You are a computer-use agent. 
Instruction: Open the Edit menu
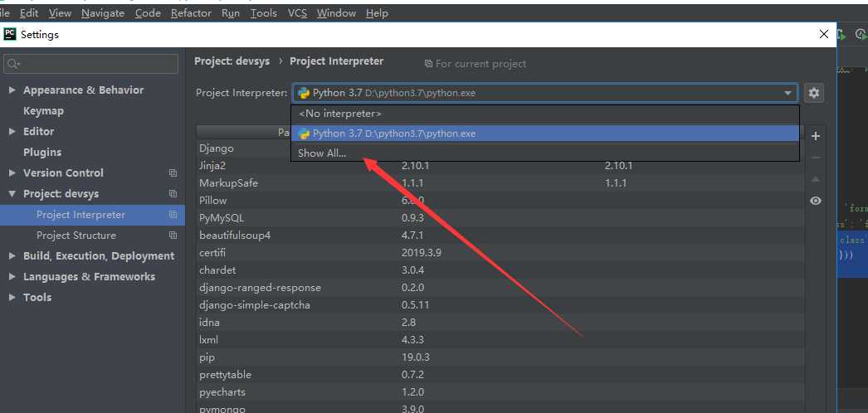point(29,12)
